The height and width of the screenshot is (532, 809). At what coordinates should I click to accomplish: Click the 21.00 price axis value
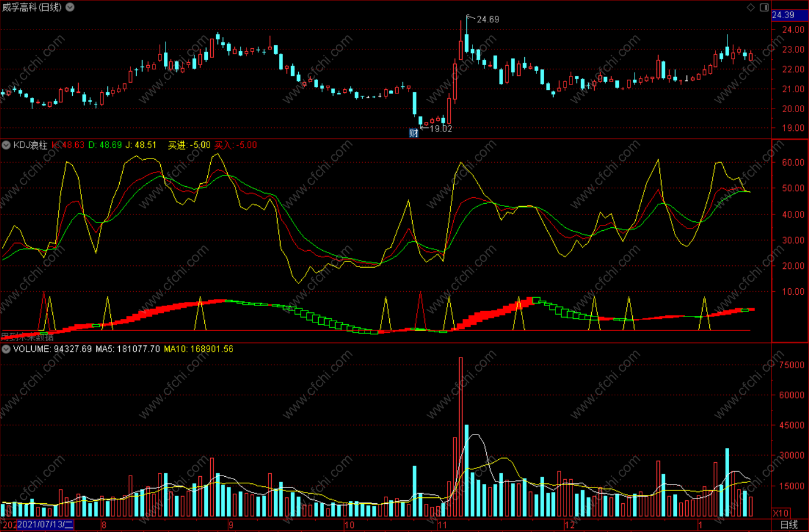793,89
